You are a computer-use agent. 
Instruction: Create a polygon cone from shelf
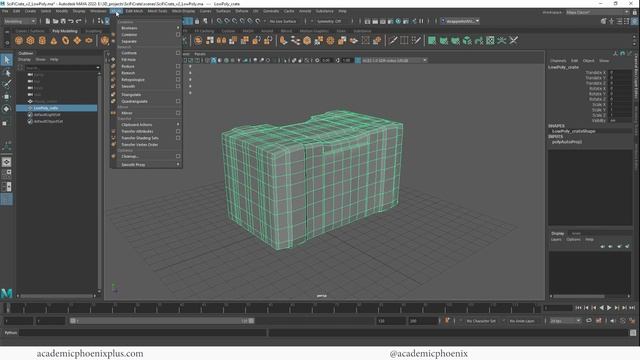54,40
